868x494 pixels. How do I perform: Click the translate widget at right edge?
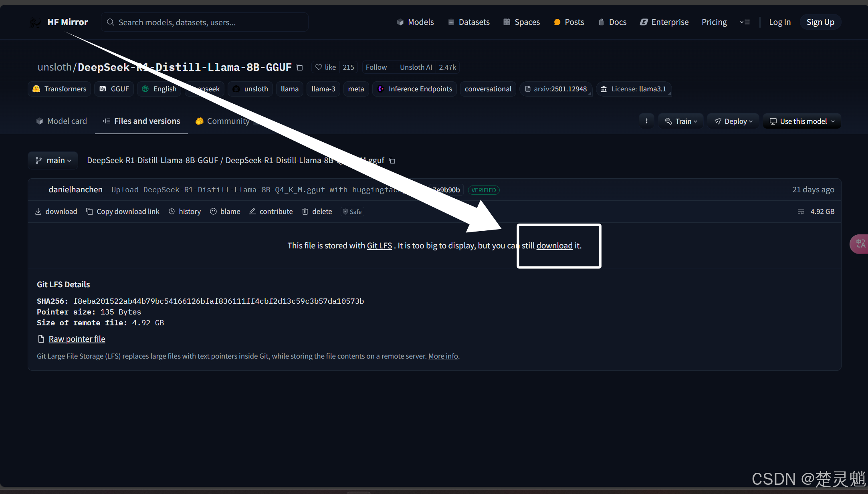[x=860, y=244]
